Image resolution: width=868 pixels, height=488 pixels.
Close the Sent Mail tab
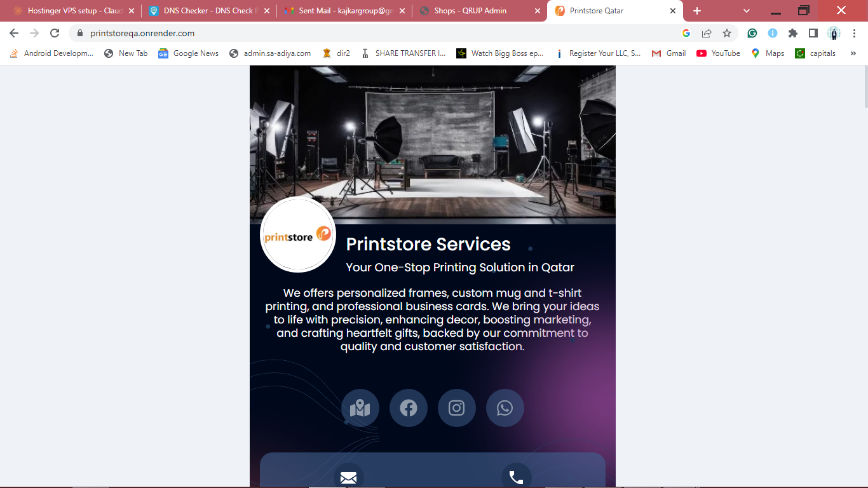point(402,11)
